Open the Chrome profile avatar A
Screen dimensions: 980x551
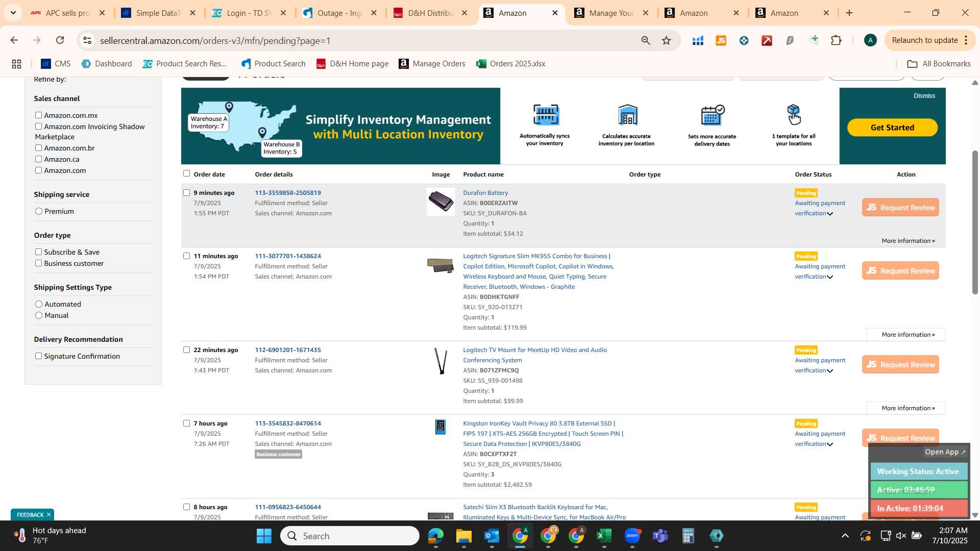(x=870, y=40)
